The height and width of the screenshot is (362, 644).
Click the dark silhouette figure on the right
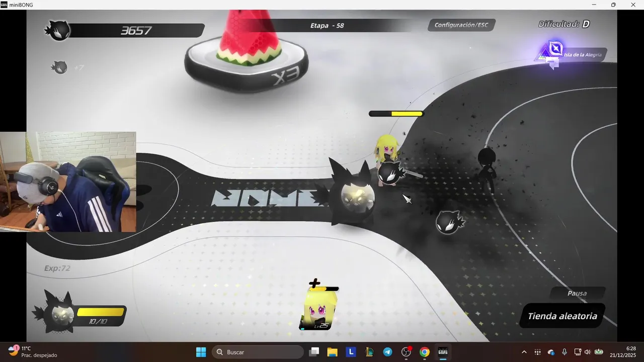487,168
